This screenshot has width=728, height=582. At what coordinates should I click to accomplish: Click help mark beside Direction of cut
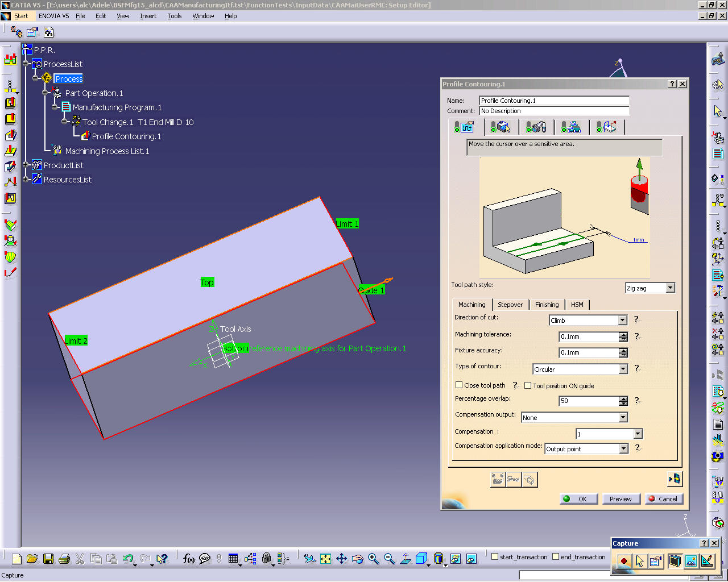click(637, 319)
